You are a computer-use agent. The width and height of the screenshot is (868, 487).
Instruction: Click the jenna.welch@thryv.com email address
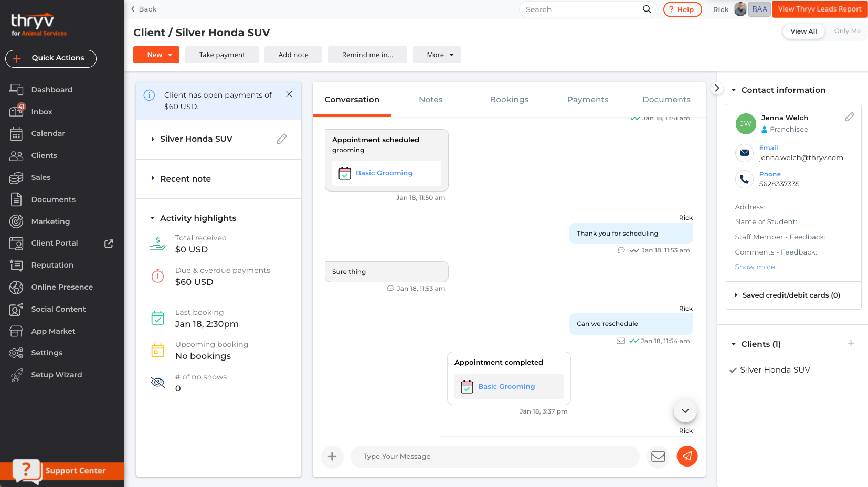(801, 157)
